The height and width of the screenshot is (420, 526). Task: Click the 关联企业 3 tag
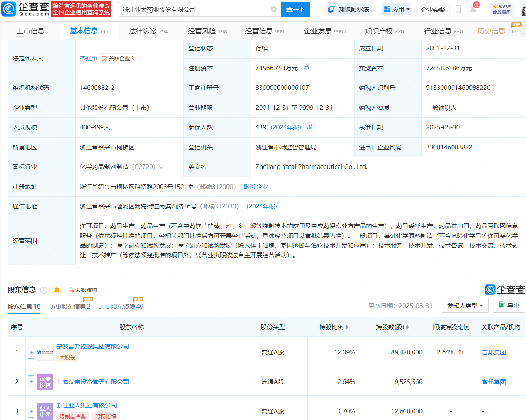pos(118,58)
